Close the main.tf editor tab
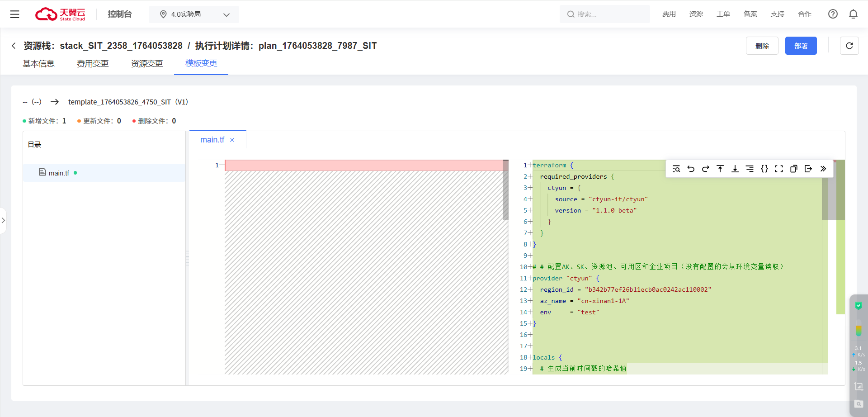The height and width of the screenshot is (417, 868). pyautogui.click(x=232, y=140)
